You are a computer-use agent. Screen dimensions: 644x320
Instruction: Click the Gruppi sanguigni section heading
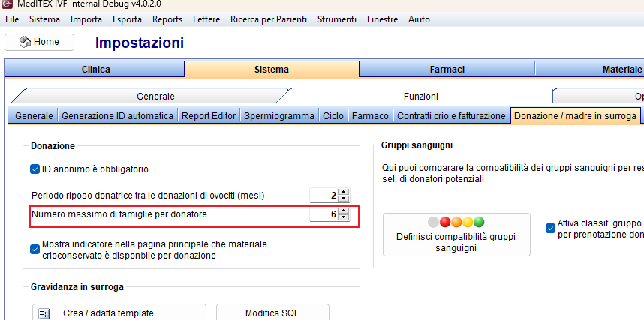(417, 145)
